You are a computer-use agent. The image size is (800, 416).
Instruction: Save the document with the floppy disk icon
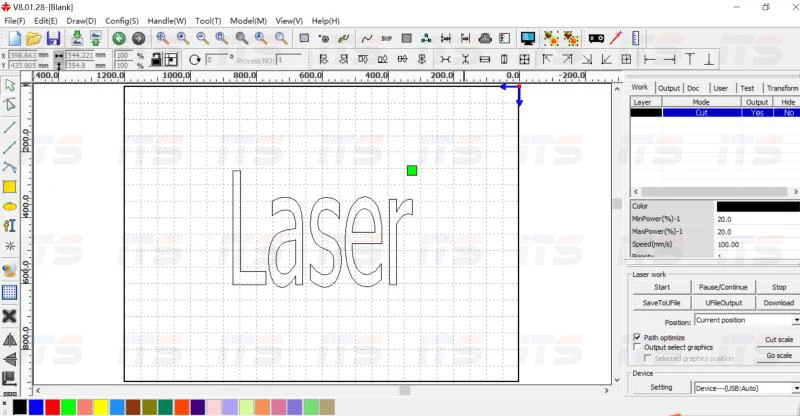53,38
